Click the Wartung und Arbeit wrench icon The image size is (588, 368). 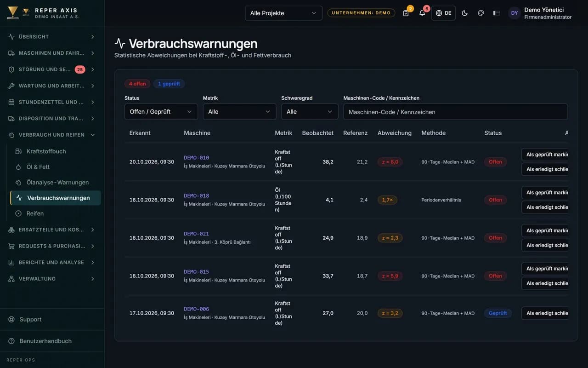[11, 86]
